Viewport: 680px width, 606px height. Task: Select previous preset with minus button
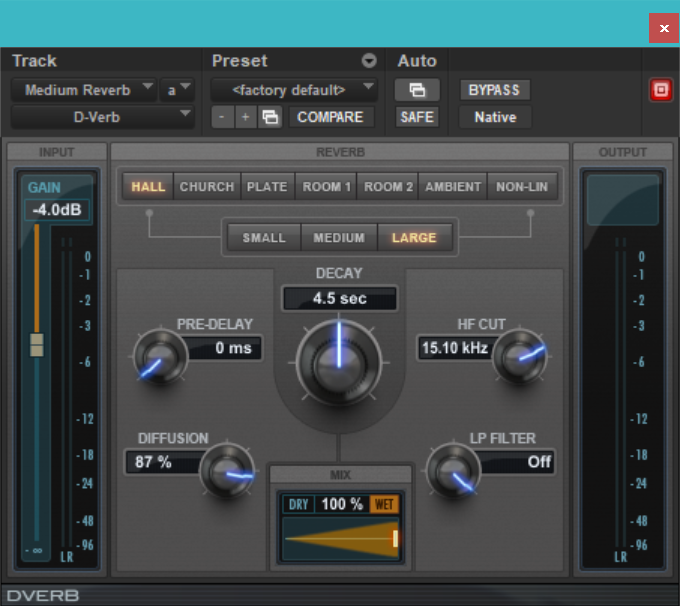222,117
